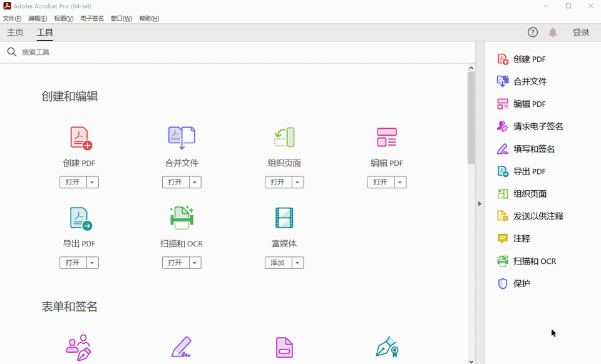Expand dropdown arrow beside 富媒体 添加 button
Image resolution: width=601 pixels, height=364 pixels.
coord(298,263)
